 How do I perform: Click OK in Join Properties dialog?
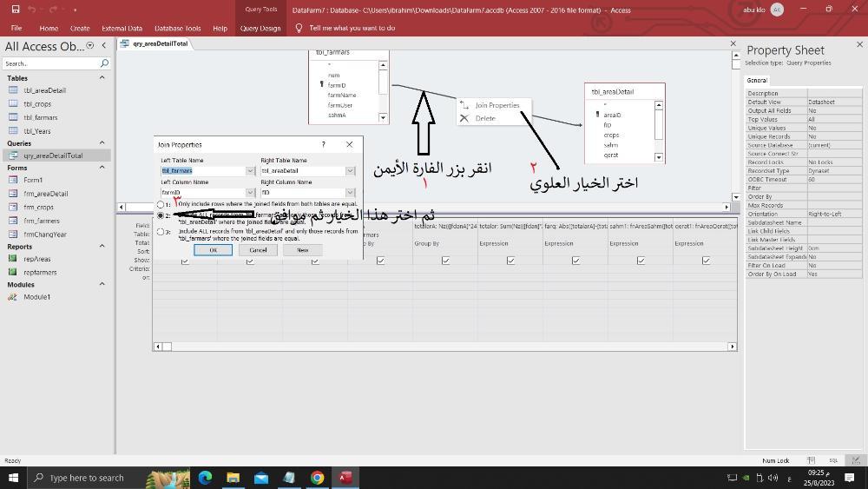point(214,250)
